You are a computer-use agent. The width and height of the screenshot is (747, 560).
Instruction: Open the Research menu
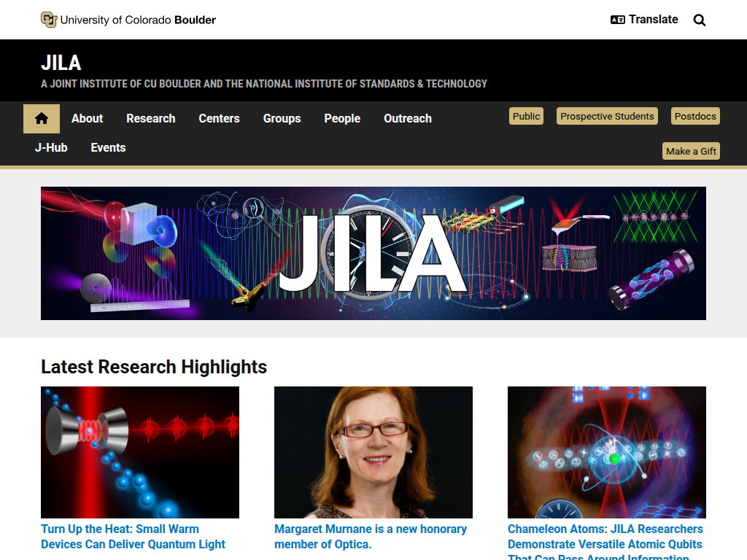tap(150, 119)
